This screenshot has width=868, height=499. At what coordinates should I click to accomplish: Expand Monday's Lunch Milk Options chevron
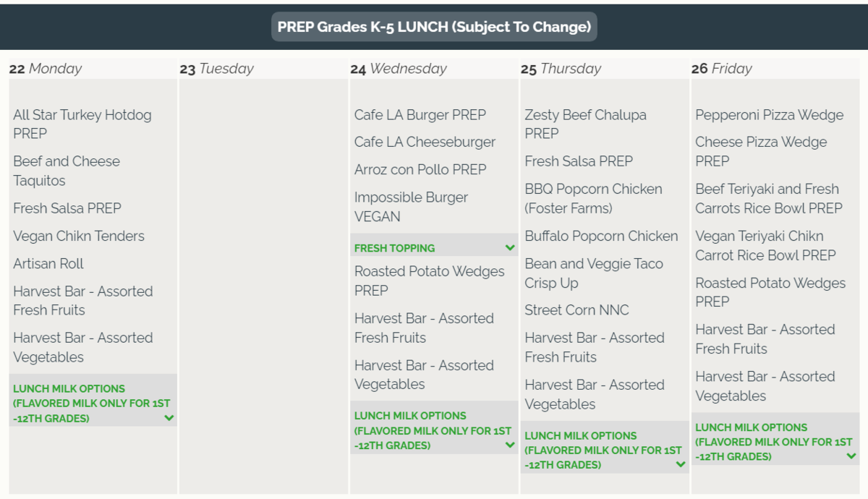point(169,418)
